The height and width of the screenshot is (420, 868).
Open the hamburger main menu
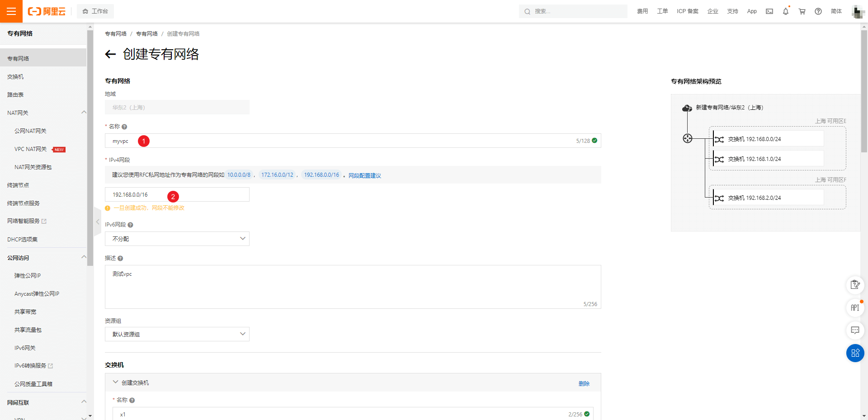(11, 11)
